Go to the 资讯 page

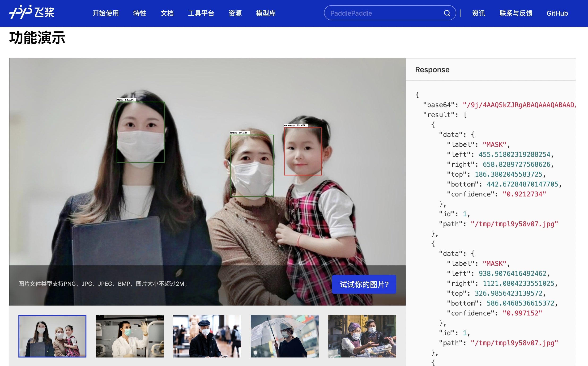coord(479,13)
